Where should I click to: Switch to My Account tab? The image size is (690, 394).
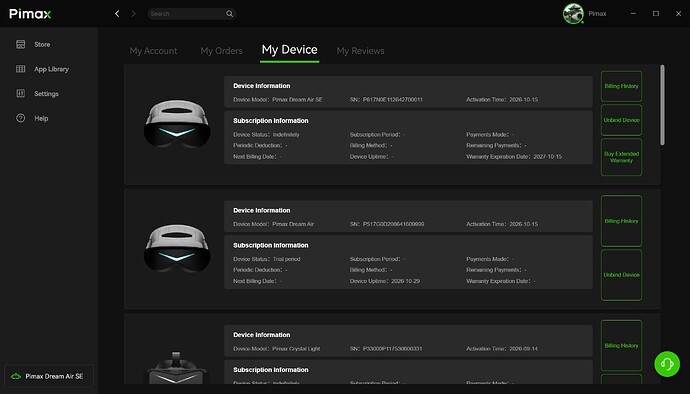[x=153, y=51]
